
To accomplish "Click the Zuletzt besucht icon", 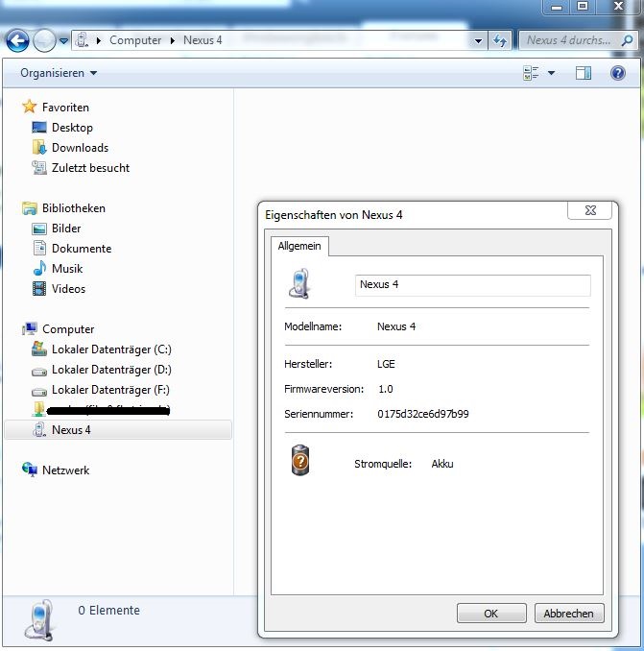I will pyautogui.click(x=39, y=168).
